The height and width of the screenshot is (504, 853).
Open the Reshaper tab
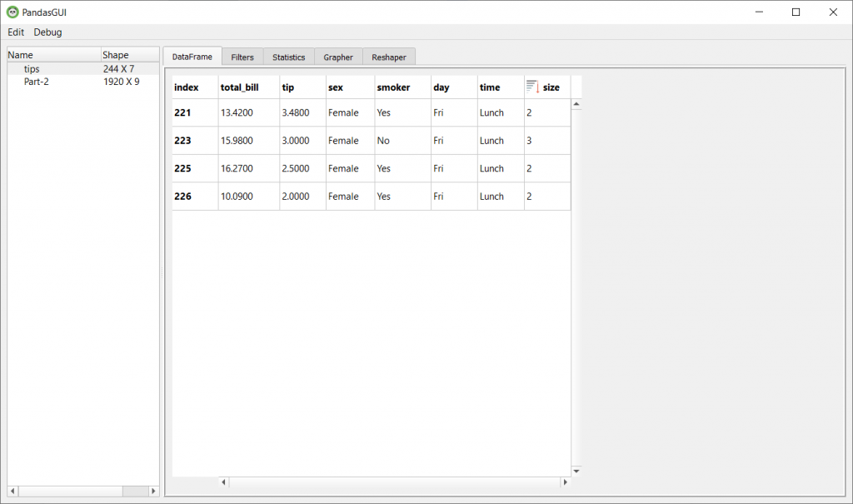click(x=389, y=57)
